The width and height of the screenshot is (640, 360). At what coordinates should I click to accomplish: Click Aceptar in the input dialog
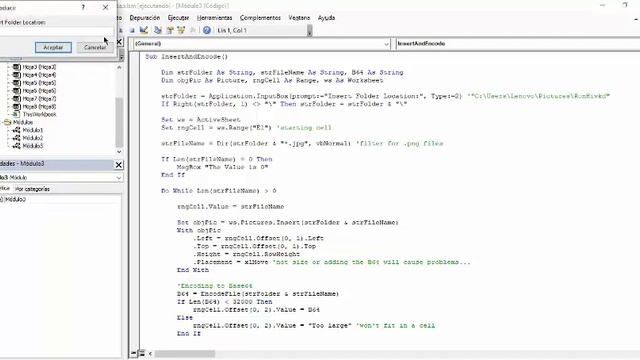point(53,47)
